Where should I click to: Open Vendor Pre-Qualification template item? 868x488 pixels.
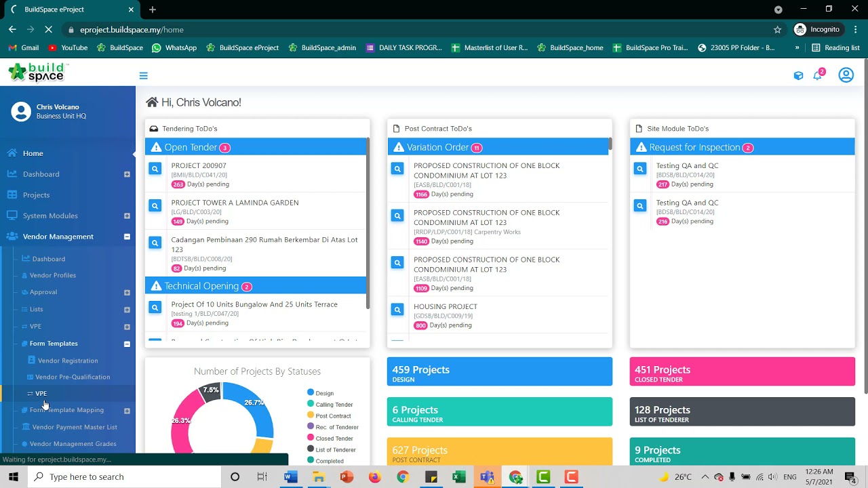(73, 377)
